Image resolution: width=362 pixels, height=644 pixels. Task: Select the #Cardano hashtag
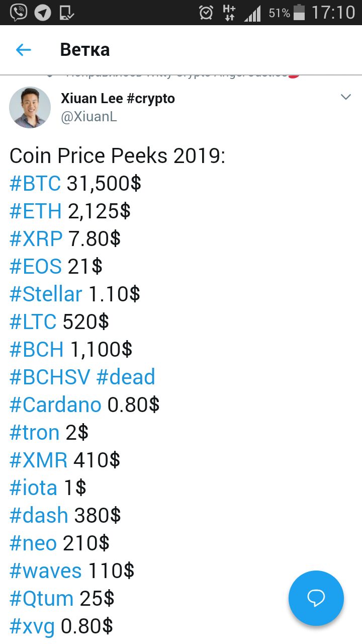point(55,405)
